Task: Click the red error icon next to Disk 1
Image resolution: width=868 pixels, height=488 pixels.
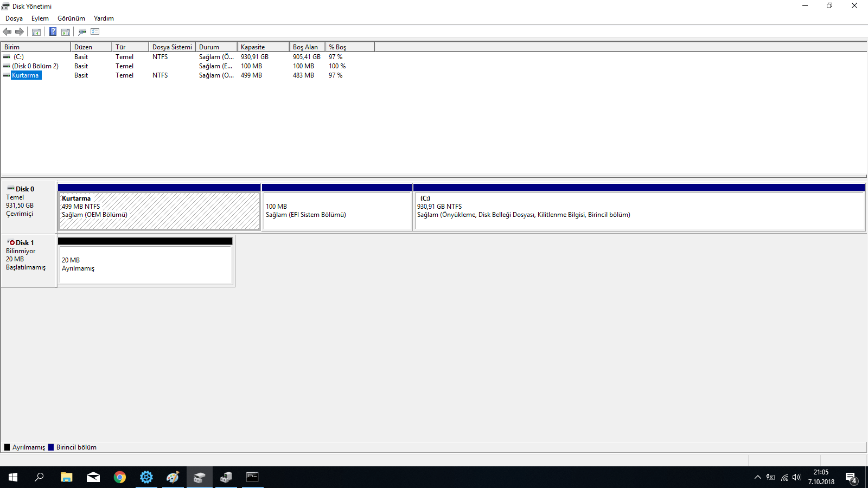Action: point(11,242)
